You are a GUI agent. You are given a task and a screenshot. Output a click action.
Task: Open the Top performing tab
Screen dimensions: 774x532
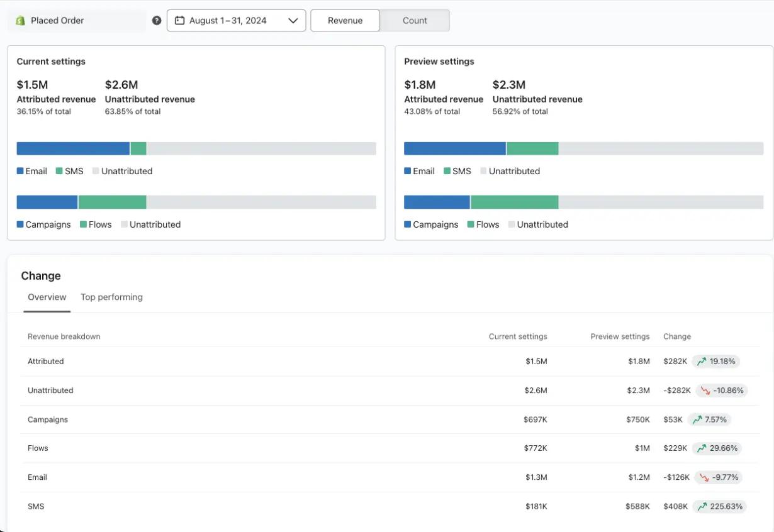(111, 297)
